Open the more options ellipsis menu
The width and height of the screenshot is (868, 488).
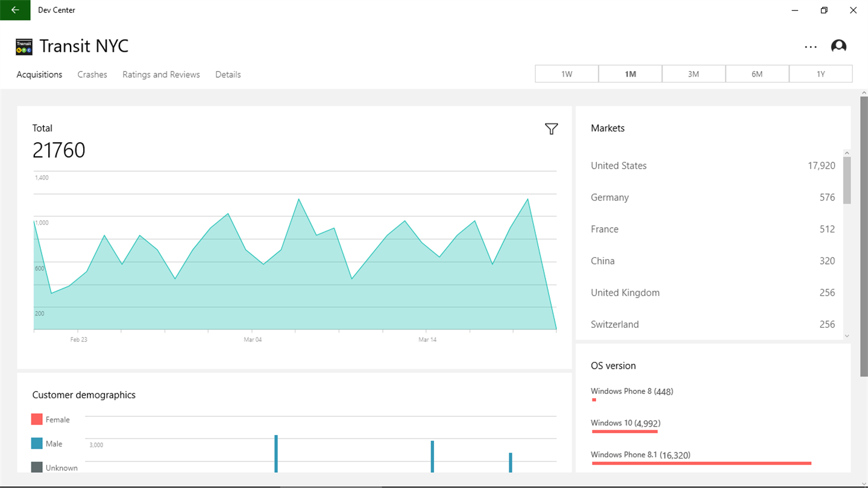(x=811, y=47)
